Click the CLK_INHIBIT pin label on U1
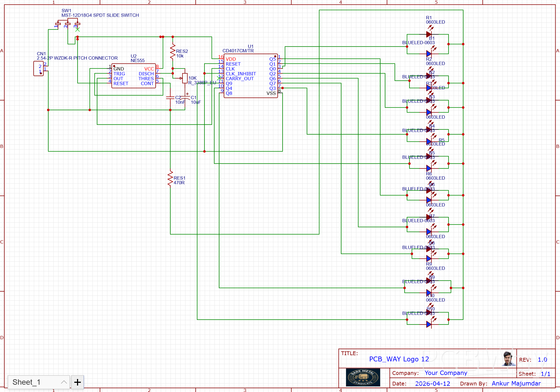This screenshot has width=560, height=392. pos(241,74)
